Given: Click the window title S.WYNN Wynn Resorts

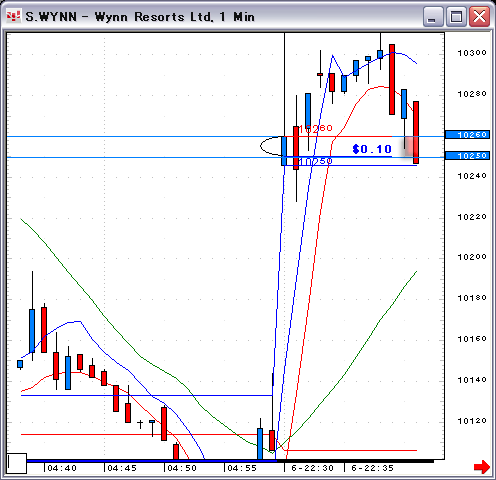Looking at the screenshot, I should (x=140, y=17).
